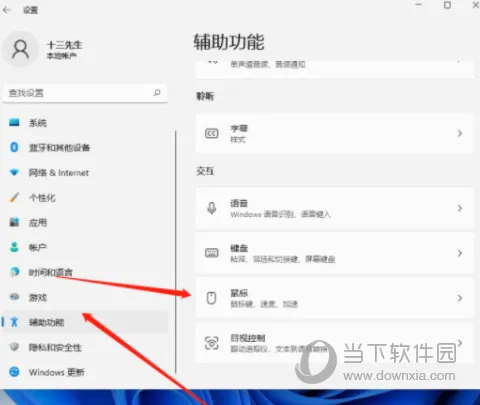The height and width of the screenshot is (405, 480).
Task: Click the 键盘 keyboard icon
Action: (212, 253)
